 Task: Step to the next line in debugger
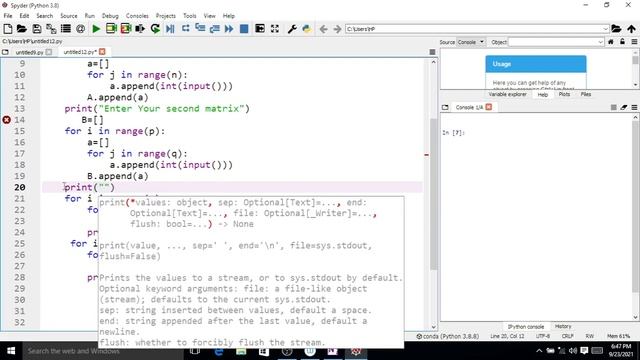[185, 29]
